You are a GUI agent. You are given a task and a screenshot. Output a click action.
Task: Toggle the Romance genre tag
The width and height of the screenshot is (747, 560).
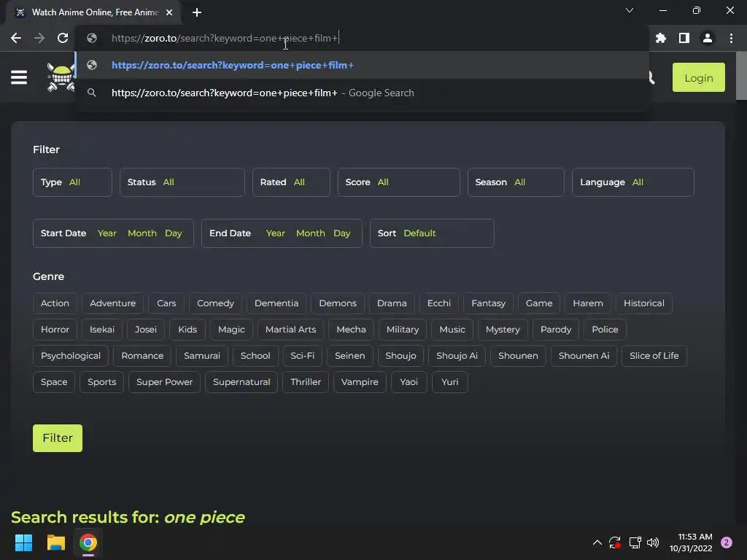tap(142, 356)
